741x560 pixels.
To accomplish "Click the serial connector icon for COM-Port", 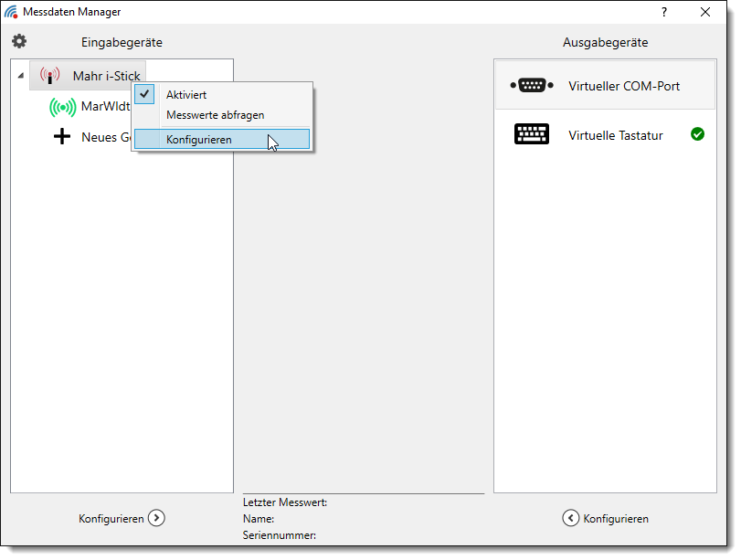I will [x=531, y=86].
